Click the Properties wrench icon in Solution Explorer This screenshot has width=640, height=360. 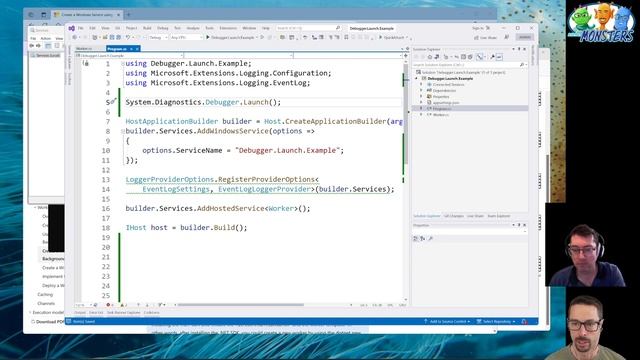click(x=493, y=57)
